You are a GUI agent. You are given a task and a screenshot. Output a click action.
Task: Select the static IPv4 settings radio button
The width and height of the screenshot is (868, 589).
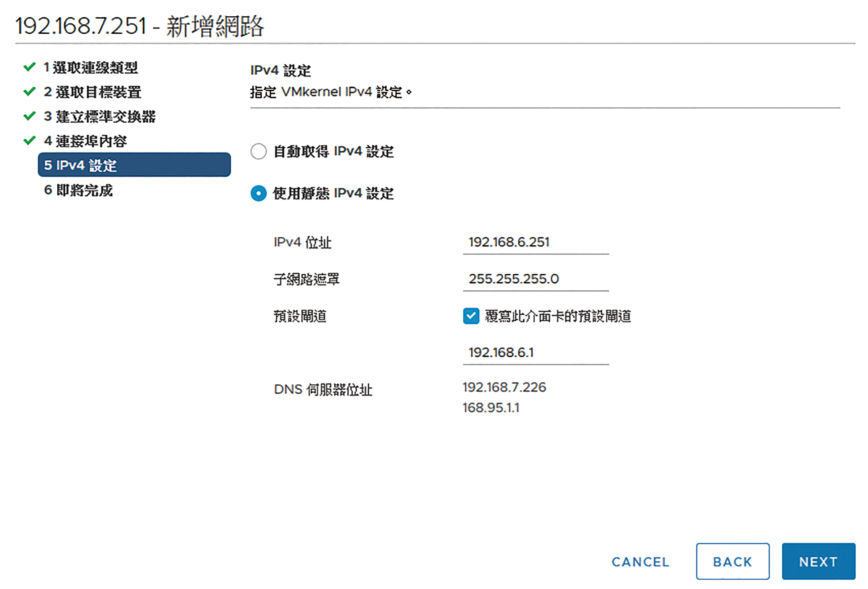(x=258, y=193)
